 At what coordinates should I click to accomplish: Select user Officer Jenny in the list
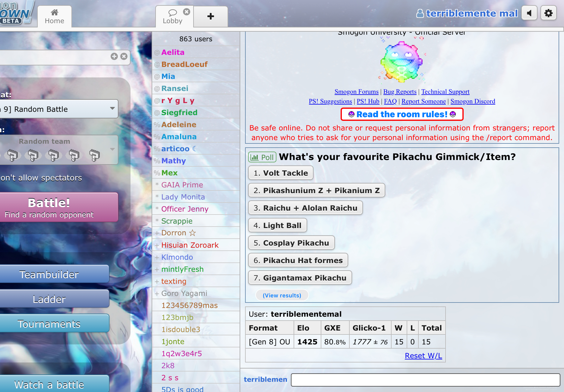[196, 209]
